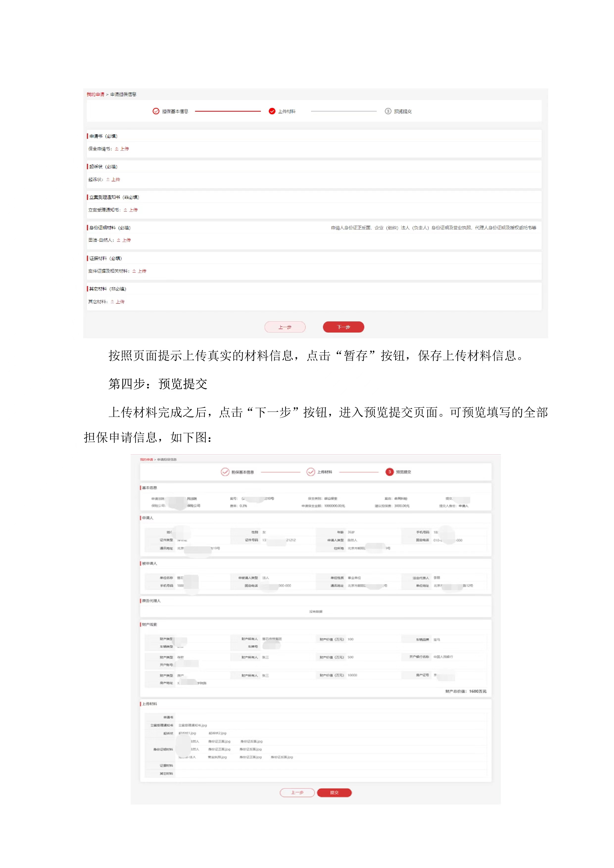614x868 pixels.
Task: Click the 证据材料 (必填) heading
Action: (x=105, y=259)
